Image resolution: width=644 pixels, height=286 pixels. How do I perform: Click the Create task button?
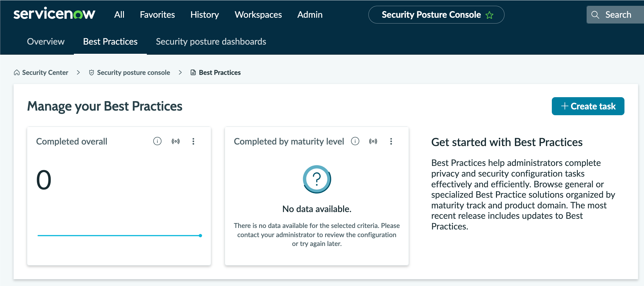click(588, 106)
